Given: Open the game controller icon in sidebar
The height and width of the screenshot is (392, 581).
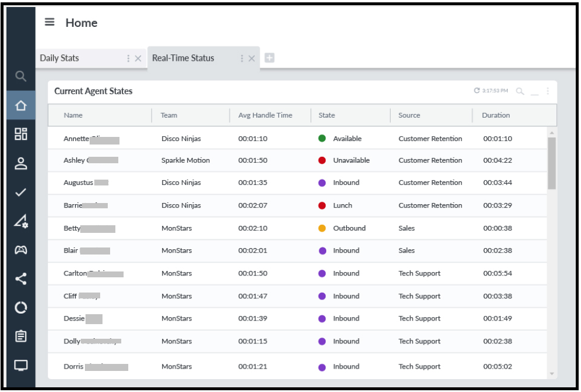Looking at the screenshot, I should 20,250.
